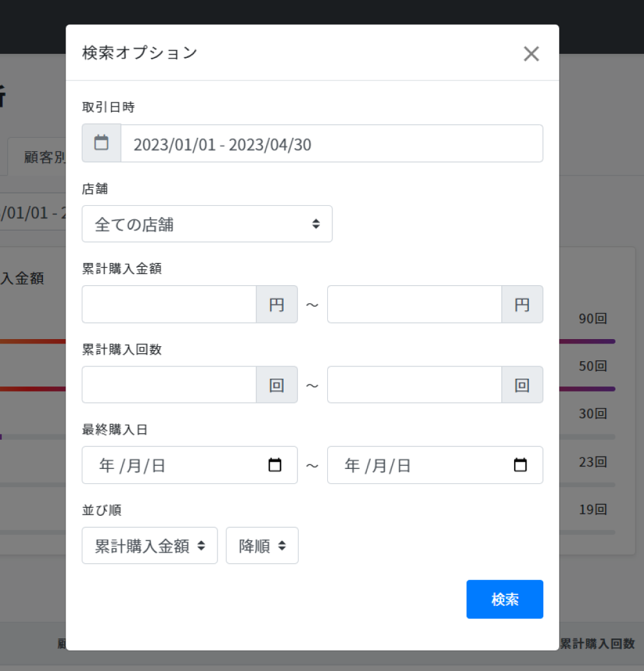Focus the minimum 累計購入金額 input
Image resolution: width=644 pixels, height=671 pixels.
(x=169, y=305)
